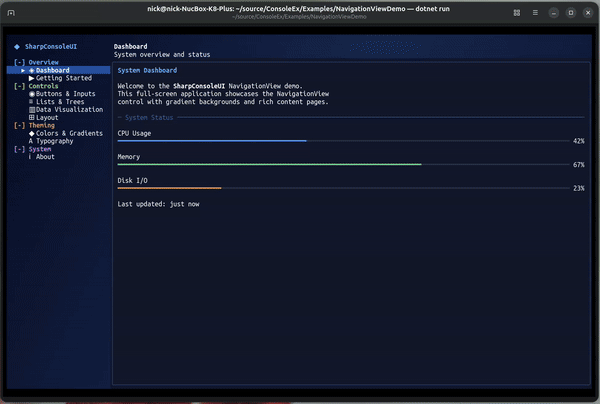
Task: Open the terminal new tab icon
Action: pyautogui.click(x=11, y=13)
